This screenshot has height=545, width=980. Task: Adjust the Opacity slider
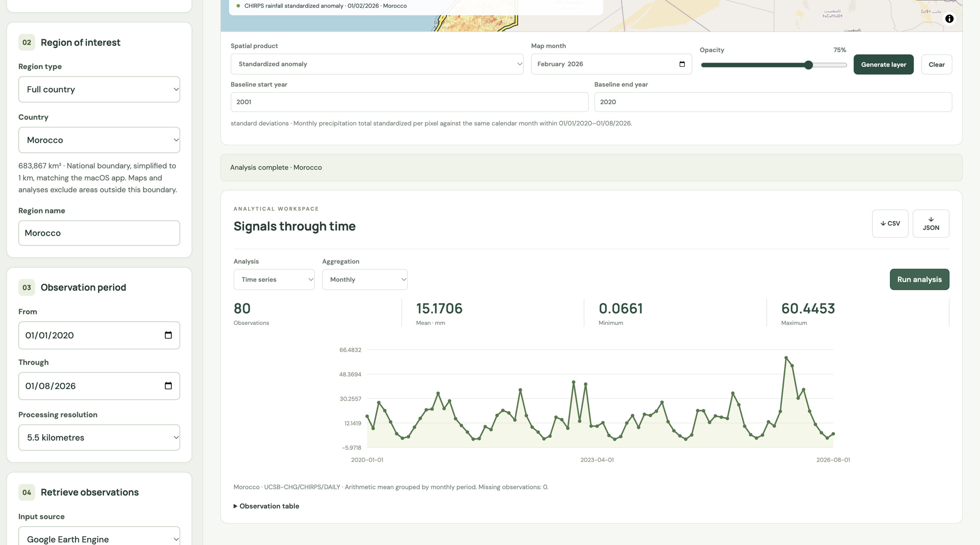773,65
